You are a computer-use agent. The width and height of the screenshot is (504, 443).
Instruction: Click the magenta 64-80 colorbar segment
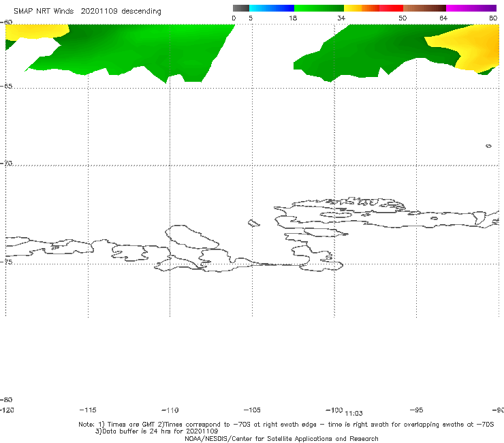pos(471,8)
